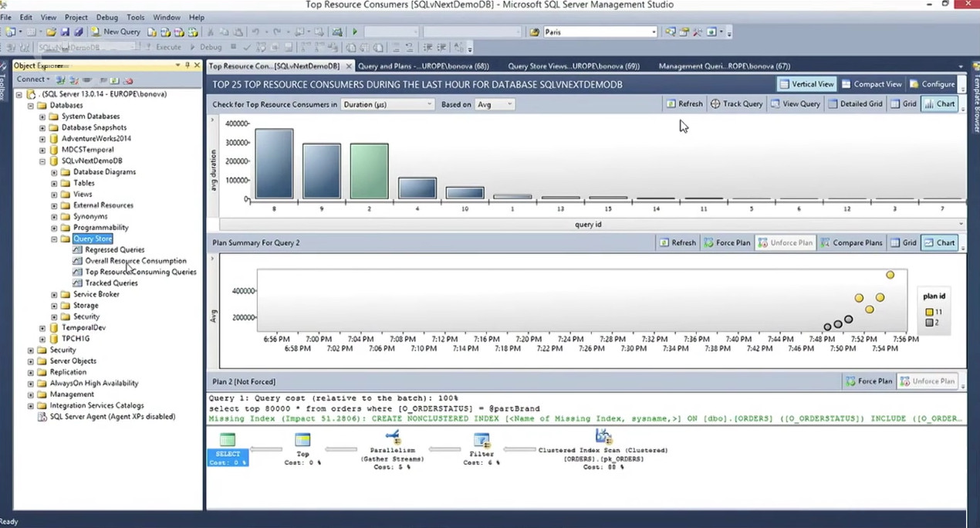Open Regressed Queries report

pos(114,250)
